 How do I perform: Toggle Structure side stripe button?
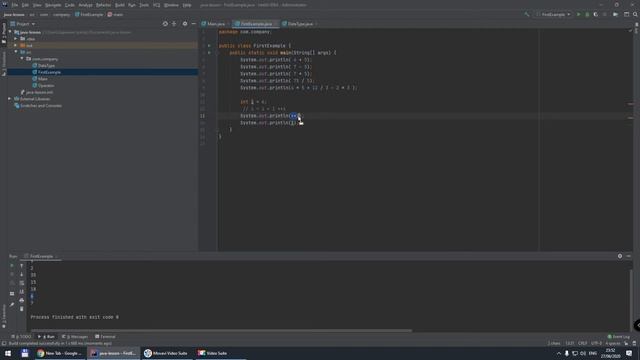tap(4, 64)
